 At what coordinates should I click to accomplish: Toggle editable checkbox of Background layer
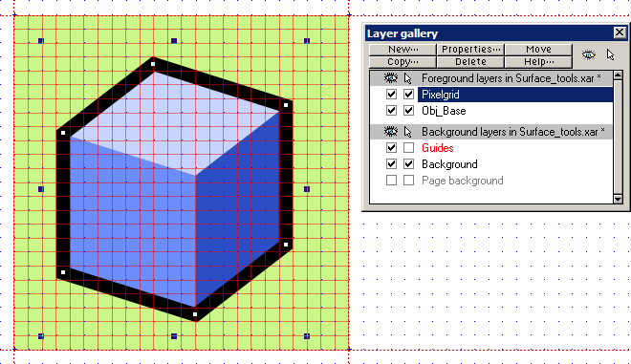408,163
